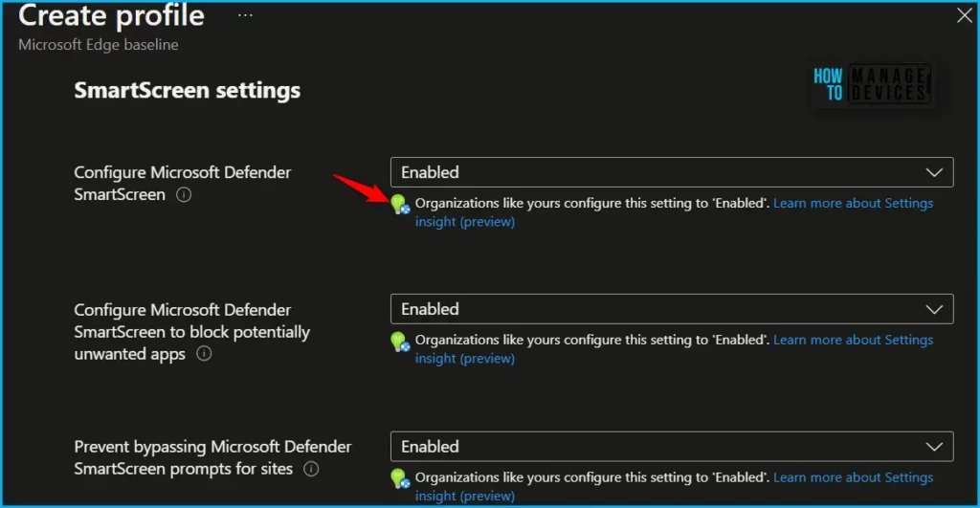Viewport: 980px width, 508px height.
Task: Click lightbulb insight icon under Configure Microsoft Defender SmartScreen
Action: click(x=400, y=205)
